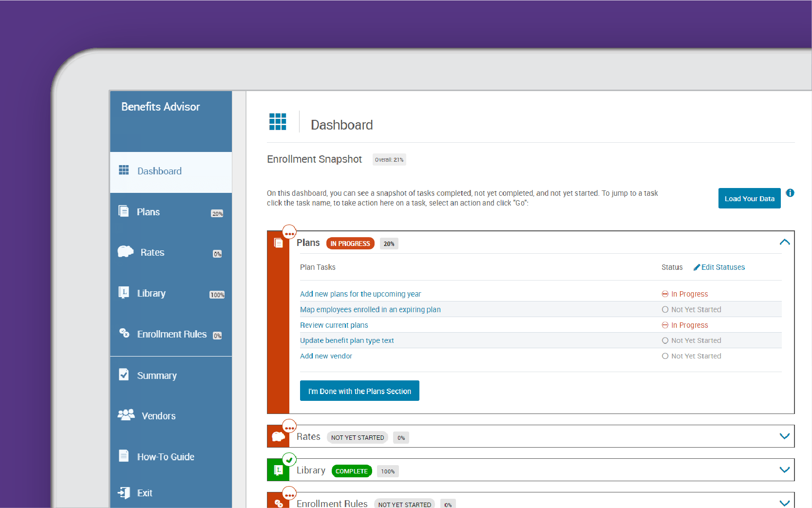Open Summary in the sidebar menu

171,376
